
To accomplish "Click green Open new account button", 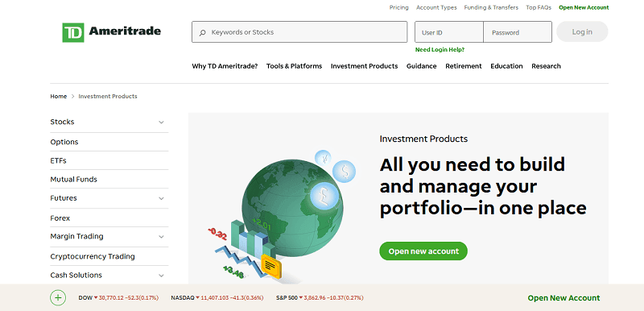I will [423, 251].
